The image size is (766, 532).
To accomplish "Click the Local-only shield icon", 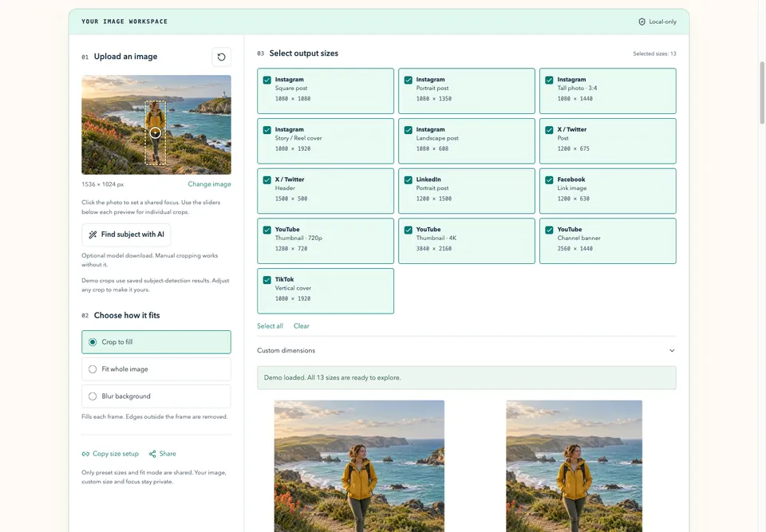I will click(642, 22).
